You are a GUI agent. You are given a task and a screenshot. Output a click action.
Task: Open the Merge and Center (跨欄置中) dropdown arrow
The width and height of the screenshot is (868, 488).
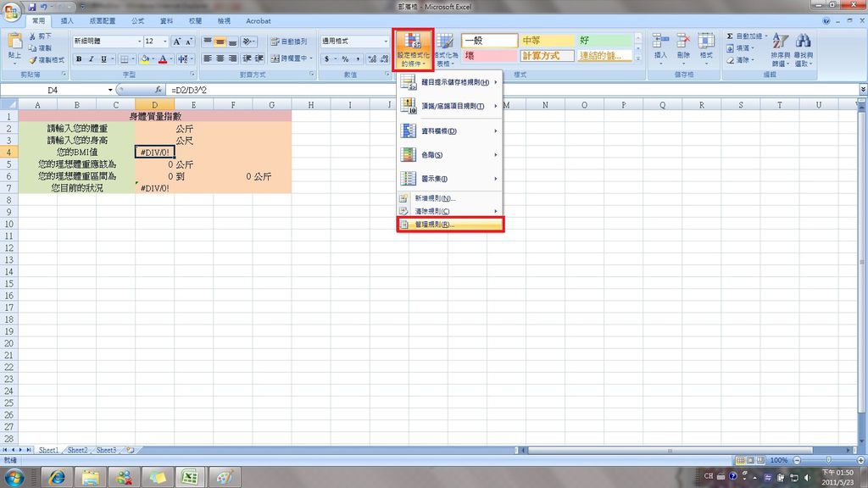click(311, 58)
